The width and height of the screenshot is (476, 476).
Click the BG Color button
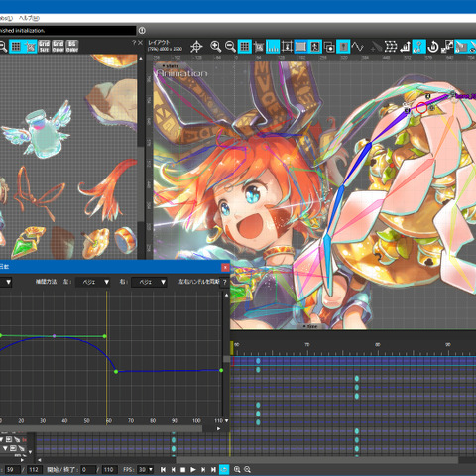(x=72, y=47)
